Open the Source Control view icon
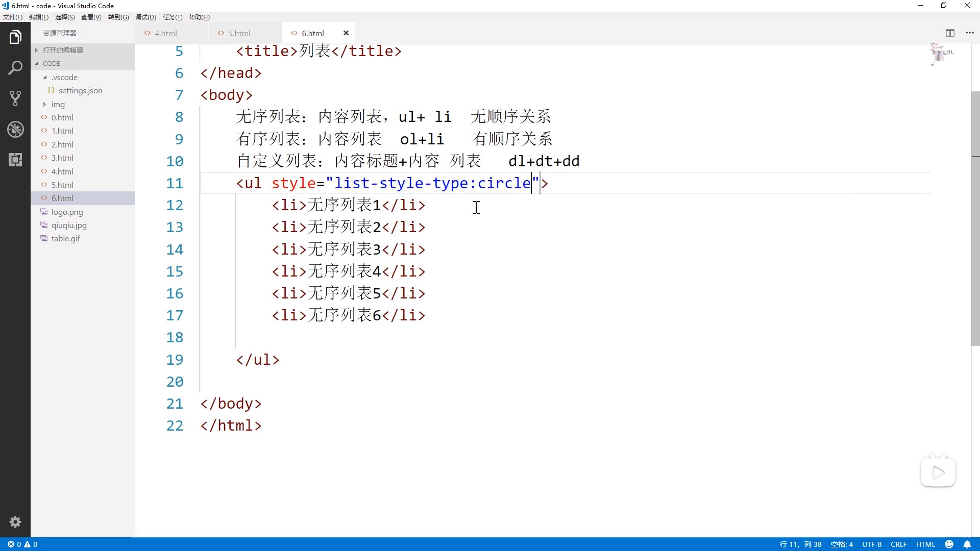 [x=15, y=98]
